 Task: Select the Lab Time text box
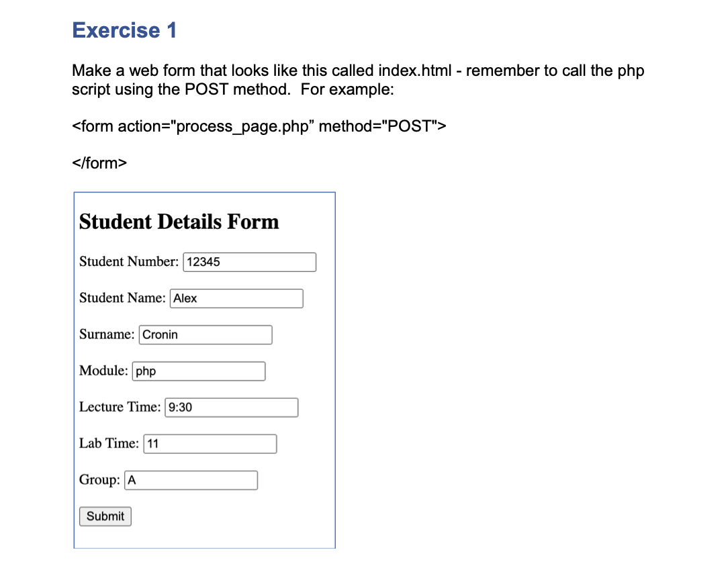click(x=209, y=443)
